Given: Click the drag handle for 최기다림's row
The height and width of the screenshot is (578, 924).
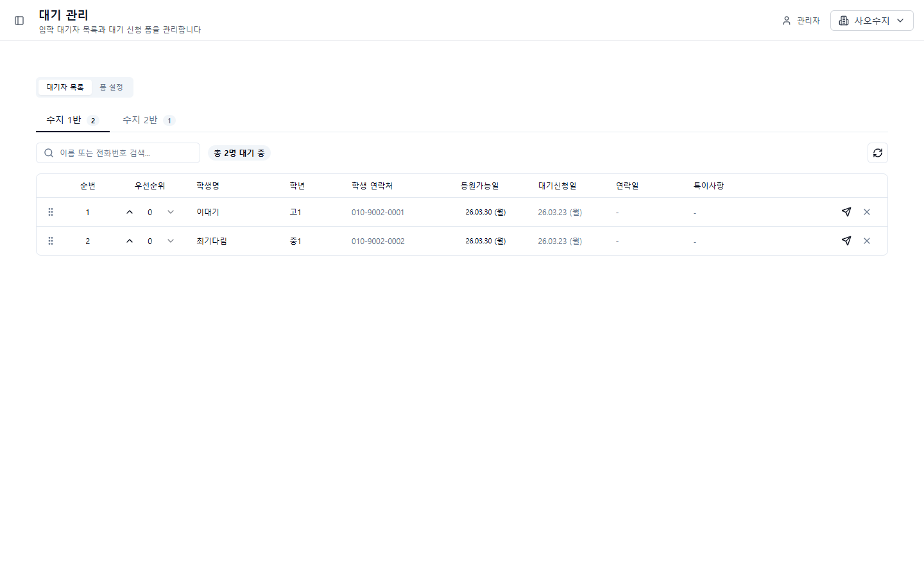Looking at the screenshot, I should point(51,241).
